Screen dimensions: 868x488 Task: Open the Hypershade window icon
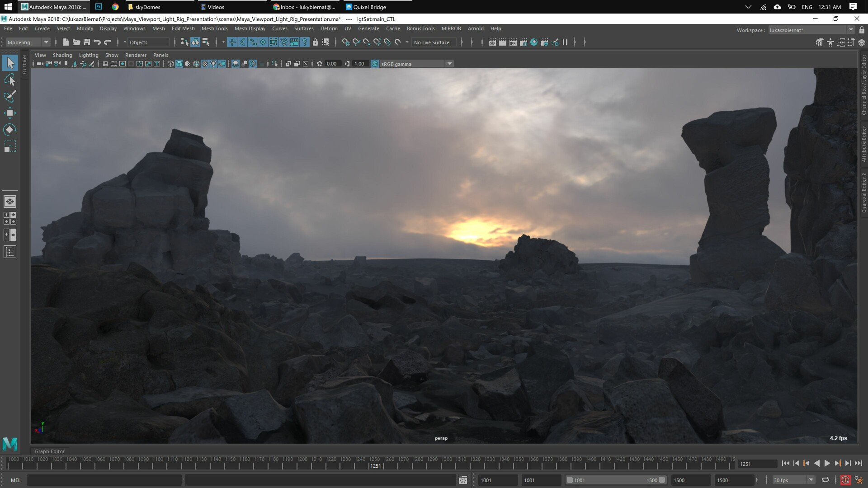(534, 42)
